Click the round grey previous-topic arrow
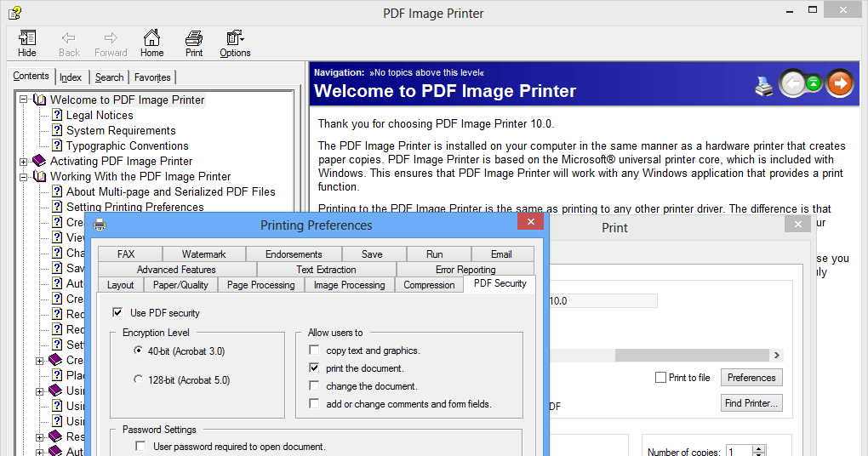Screen dimensions: 868x456 pyautogui.click(x=793, y=83)
